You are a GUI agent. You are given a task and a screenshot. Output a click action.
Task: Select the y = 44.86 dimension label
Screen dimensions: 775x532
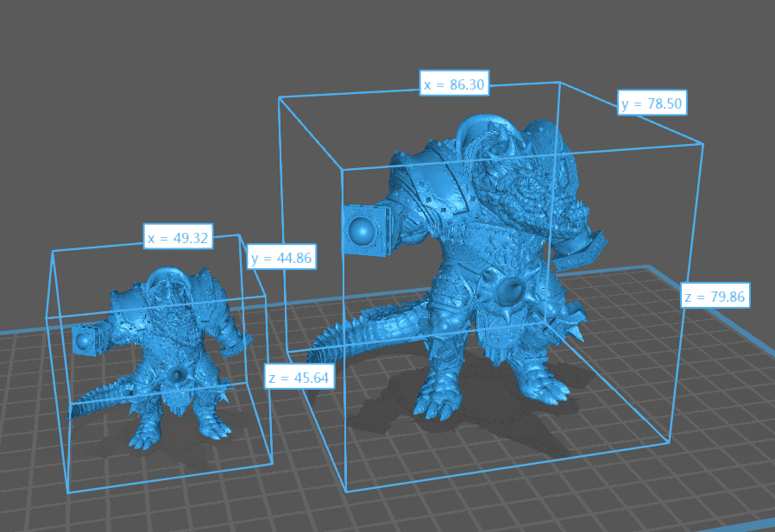[x=280, y=256]
